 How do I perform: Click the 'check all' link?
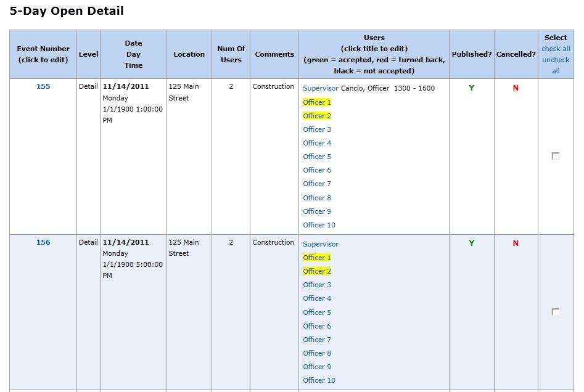click(x=556, y=49)
